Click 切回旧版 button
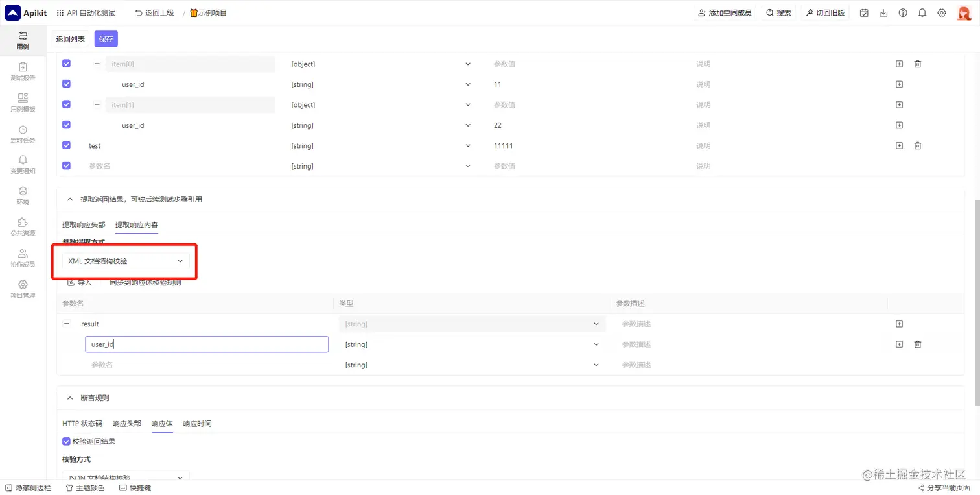 pyautogui.click(x=825, y=13)
